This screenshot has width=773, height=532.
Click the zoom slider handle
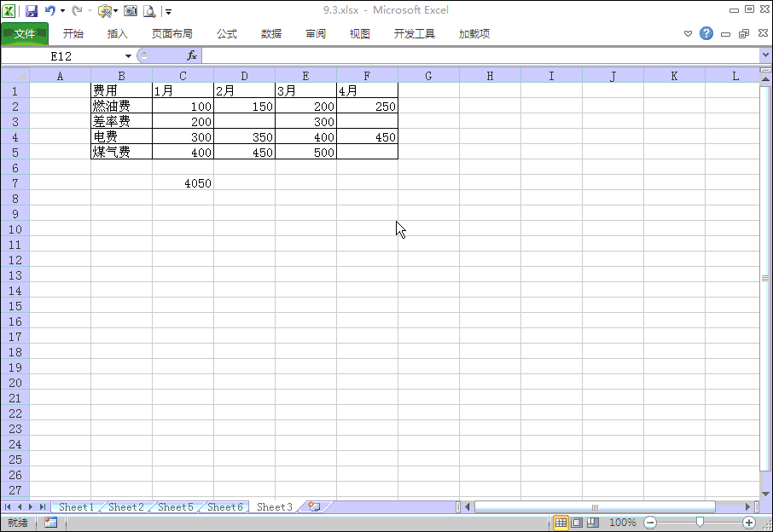[x=700, y=522]
